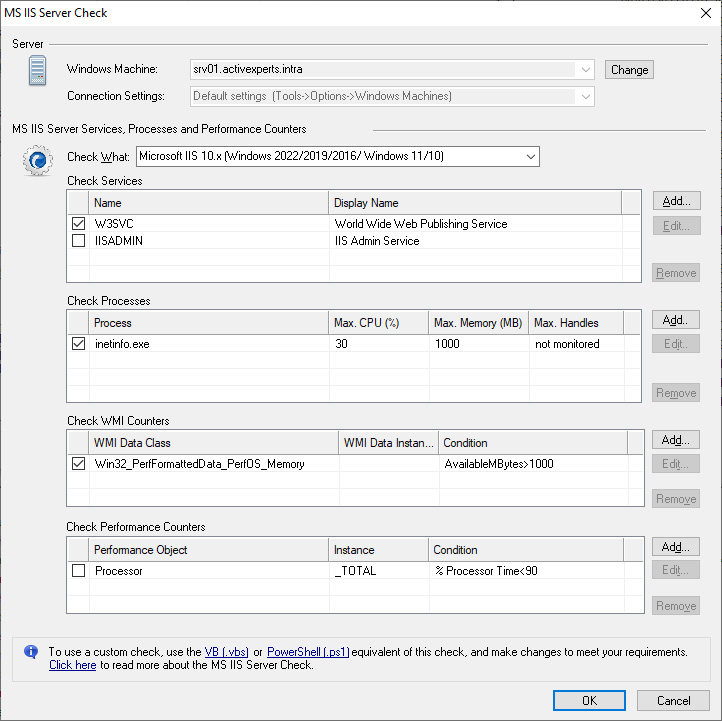Click the Max. Memory (MB) column header
Image resolution: width=722 pixels, height=721 pixels.
(x=478, y=323)
